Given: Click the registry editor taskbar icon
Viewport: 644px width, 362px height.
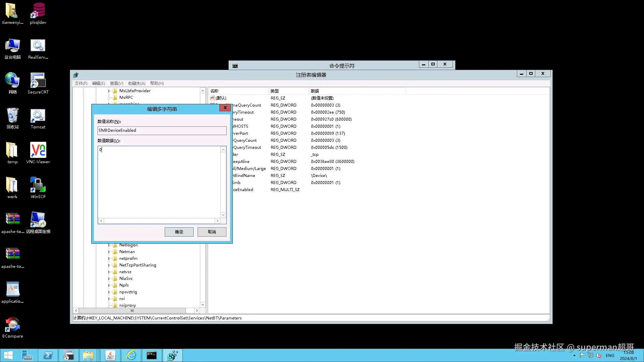Looking at the screenshot, I should click(x=172, y=355).
